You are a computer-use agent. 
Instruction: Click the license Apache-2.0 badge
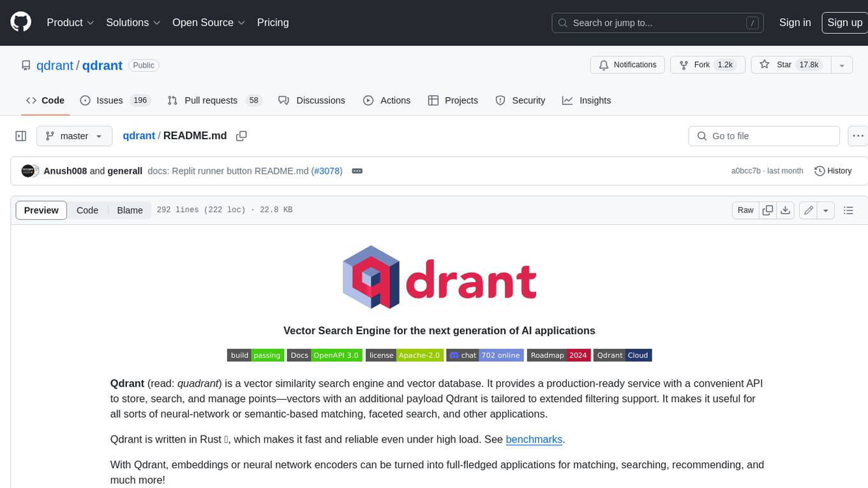pos(405,355)
